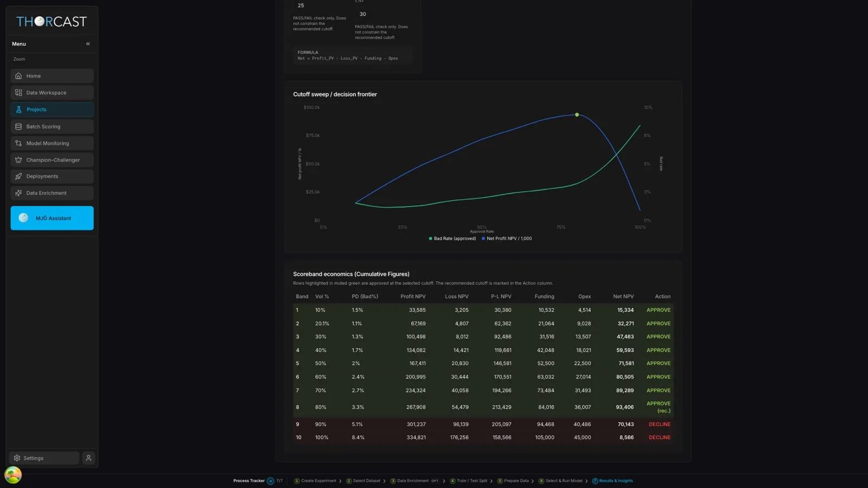Viewport: 868px width, 488px height.
Task: Open the user profile icon beside Settings
Action: [88, 458]
